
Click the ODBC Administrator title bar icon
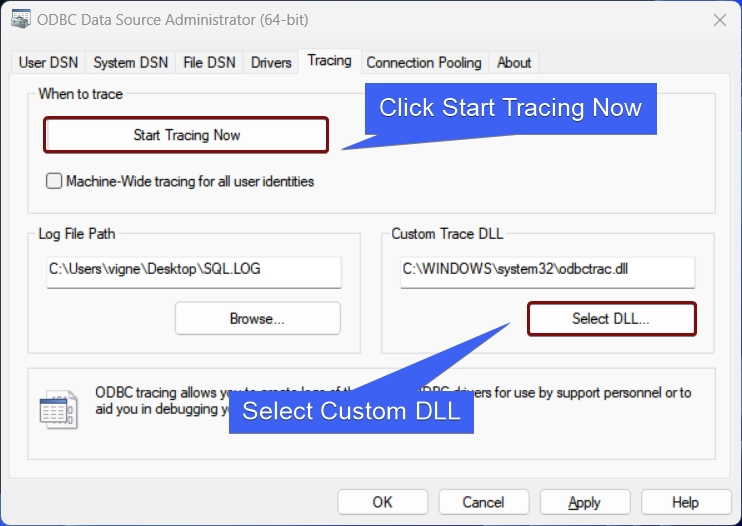(20, 19)
